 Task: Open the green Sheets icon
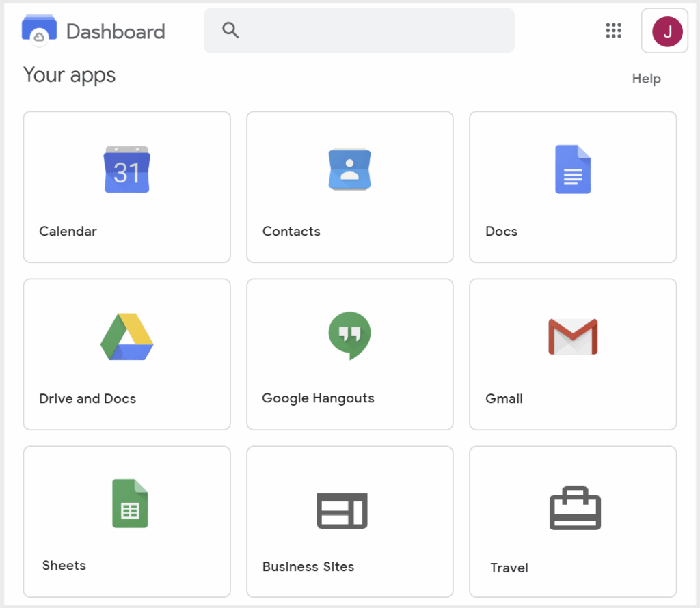[130, 503]
